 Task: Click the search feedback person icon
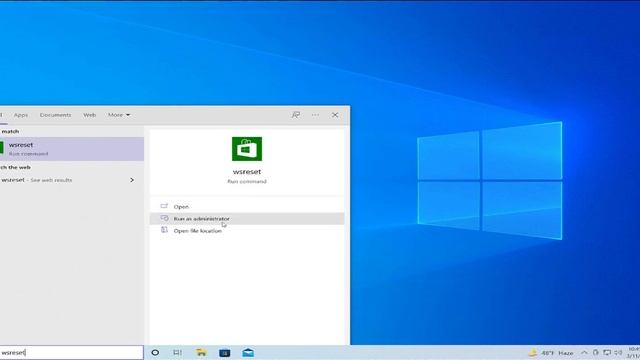[x=296, y=115]
